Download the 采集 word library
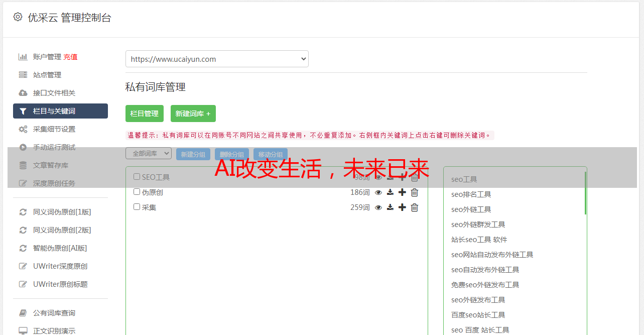Screen dimensions: 644x335 [x=390, y=207]
